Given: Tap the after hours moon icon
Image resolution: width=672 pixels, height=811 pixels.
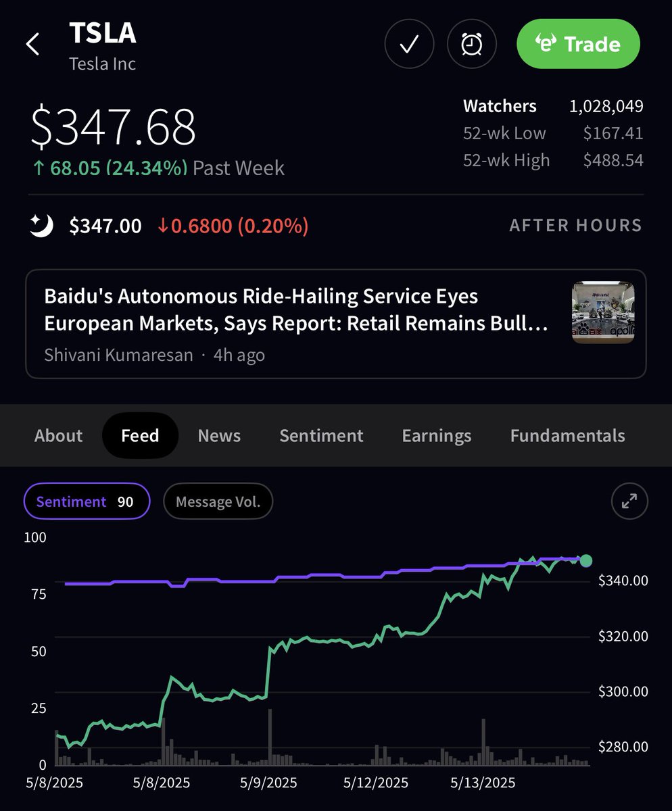Looking at the screenshot, I should [x=41, y=226].
